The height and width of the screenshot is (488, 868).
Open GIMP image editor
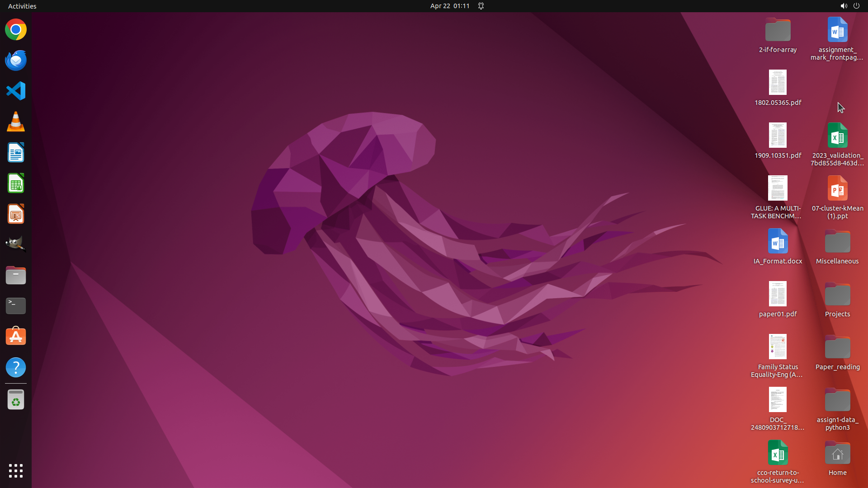(x=16, y=244)
